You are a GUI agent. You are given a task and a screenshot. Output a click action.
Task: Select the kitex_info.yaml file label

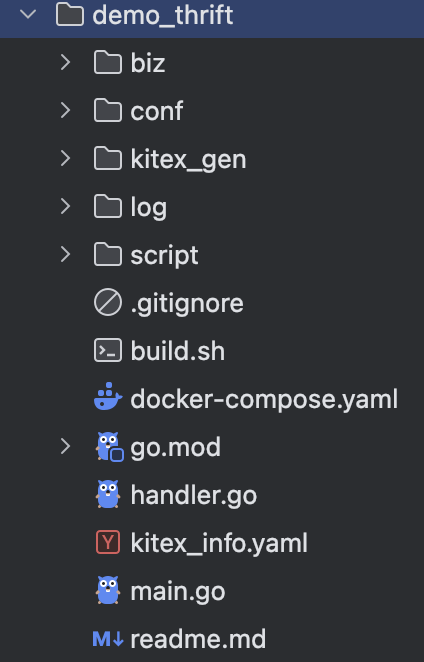[x=219, y=543]
